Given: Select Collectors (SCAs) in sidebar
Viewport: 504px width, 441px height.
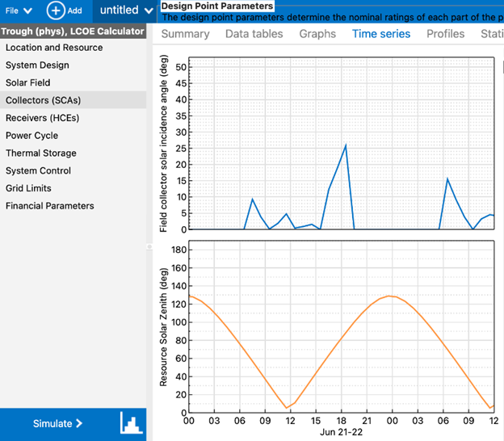Looking at the screenshot, I should coord(43,100).
